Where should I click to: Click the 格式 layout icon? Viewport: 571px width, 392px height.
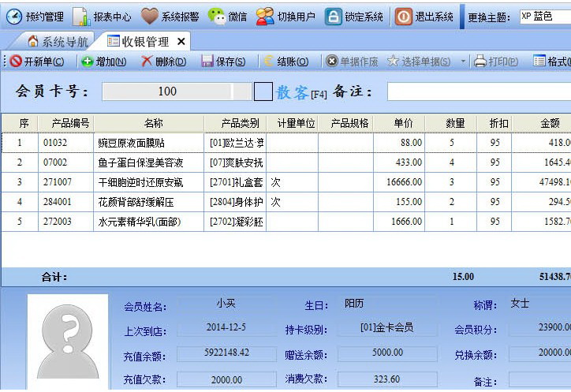(539, 61)
